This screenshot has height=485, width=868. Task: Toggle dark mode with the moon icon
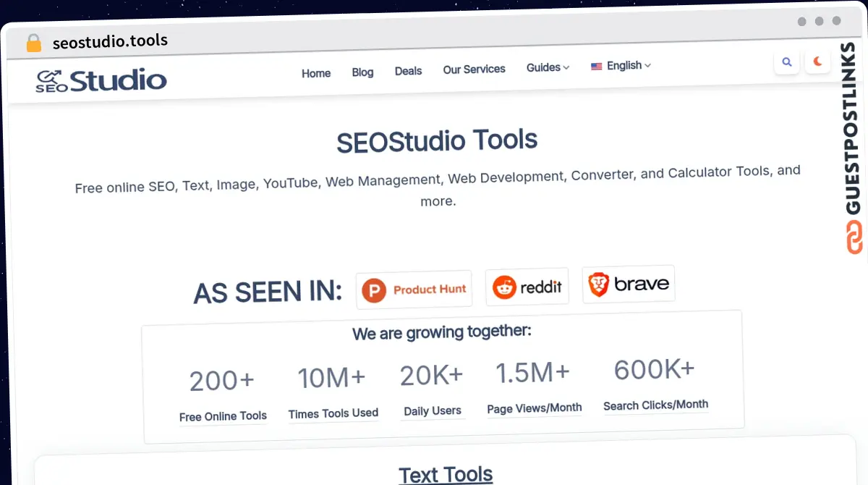pyautogui.click(x=818, y=62)
